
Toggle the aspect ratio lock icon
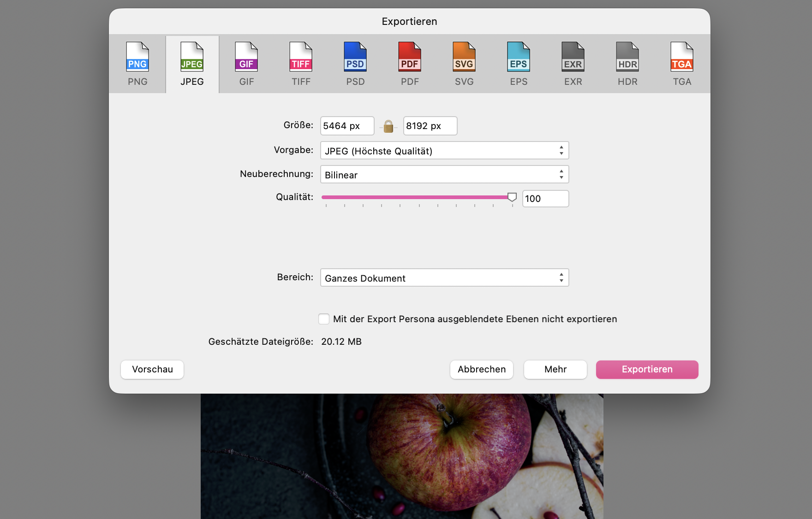(x=388, y=126)
